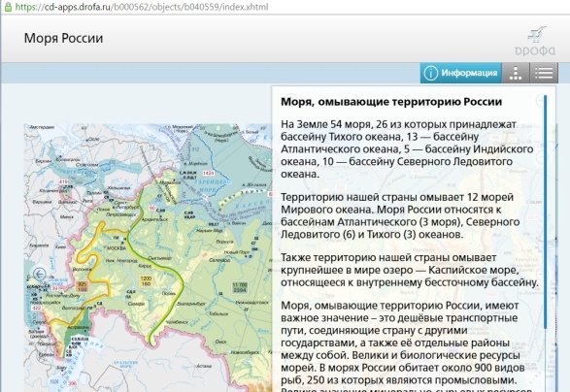Click the 1424 marker in Barents Sea

209,173
